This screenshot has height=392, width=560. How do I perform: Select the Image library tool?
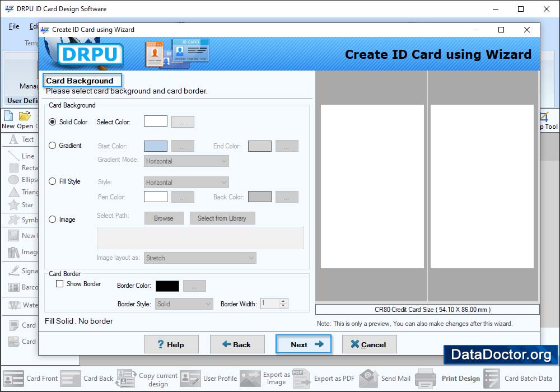23,253
